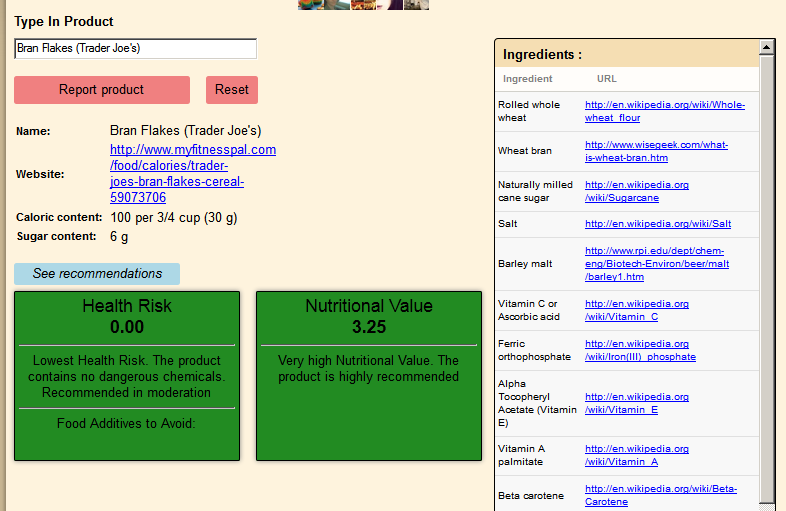Screen dimensions: 786x511
Task: Click the scroll up arrow in Ingredients panel
Action: coord(766,47)
